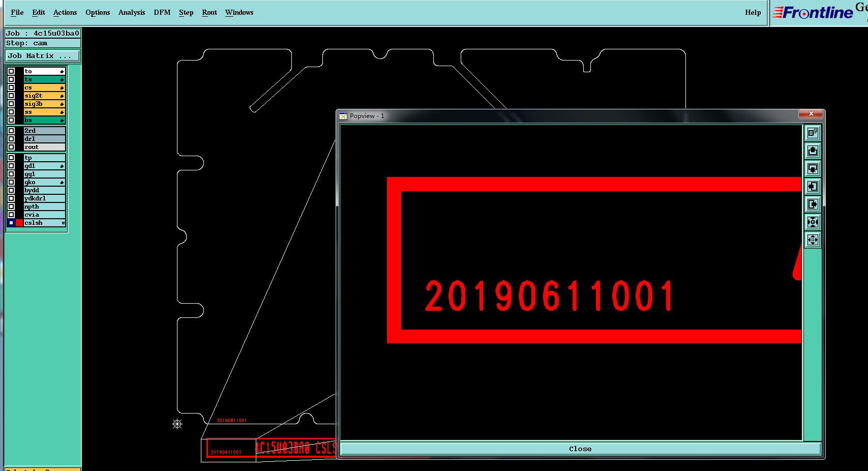The width and height of the screenshot is (868, 471).
Task: Select the 'ydkdrl' layer name
Action: click(44, 198)
